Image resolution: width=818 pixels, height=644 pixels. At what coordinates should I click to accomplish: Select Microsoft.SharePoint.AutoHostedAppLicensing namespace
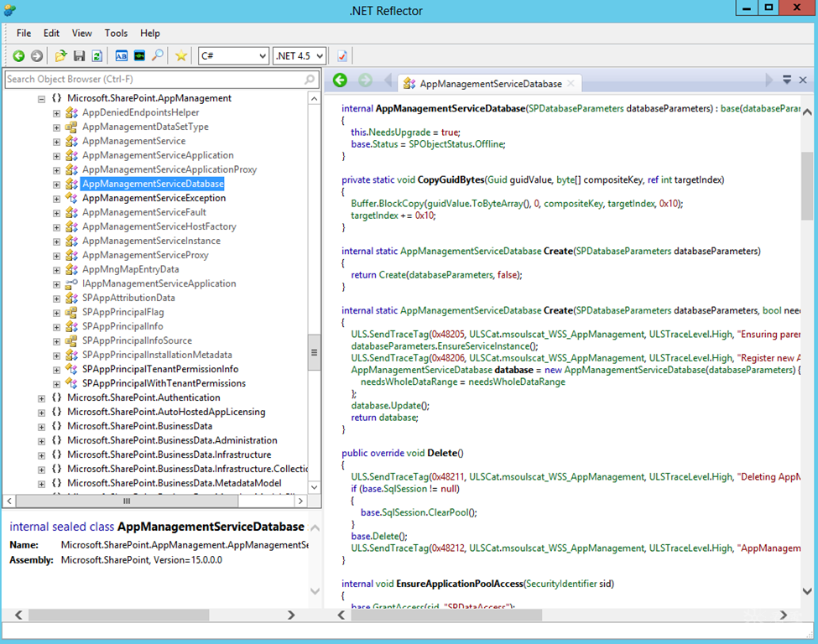[x=166, y=412]
